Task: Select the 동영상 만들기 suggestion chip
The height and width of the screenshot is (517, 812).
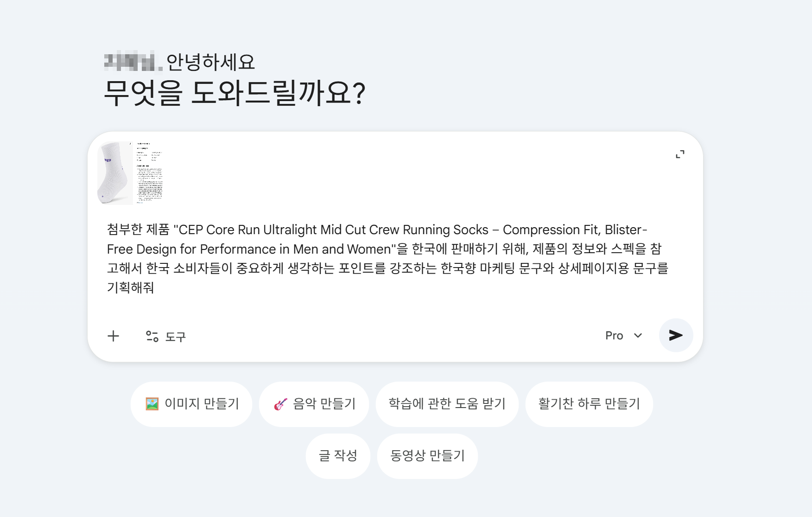Action: tap(427, 456)
